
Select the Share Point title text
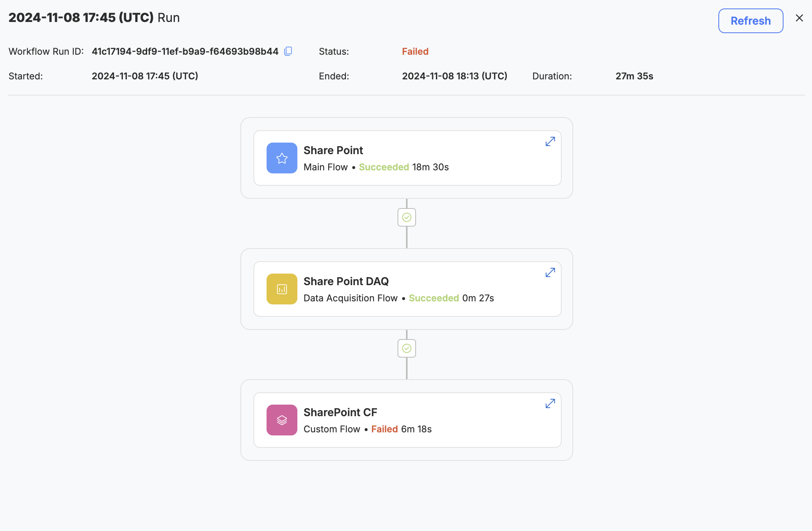pos(333,150)
